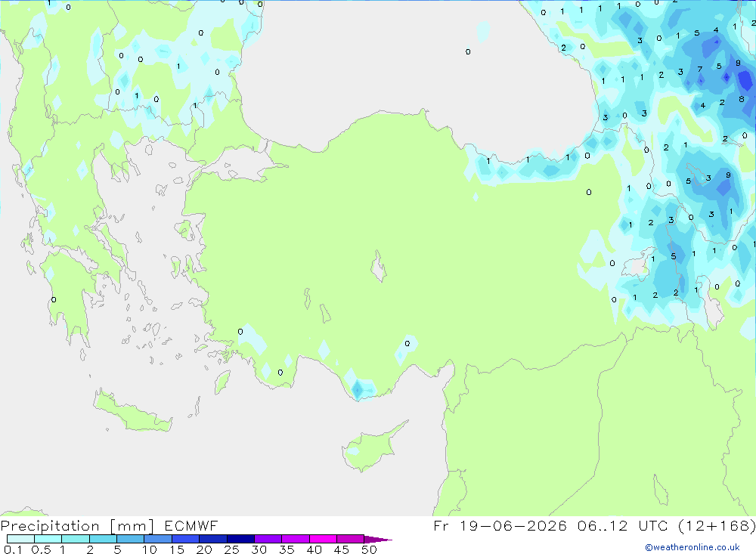The width and height of the screenshot is (756, 554).
Task: Click the '15' legend scale label
Action: click(177, 549)
